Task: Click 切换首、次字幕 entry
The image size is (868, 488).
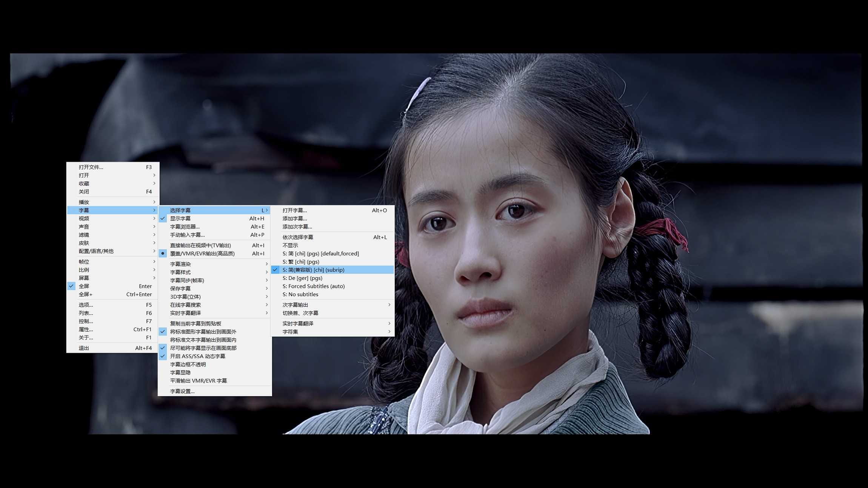Action: pos(332,313)
